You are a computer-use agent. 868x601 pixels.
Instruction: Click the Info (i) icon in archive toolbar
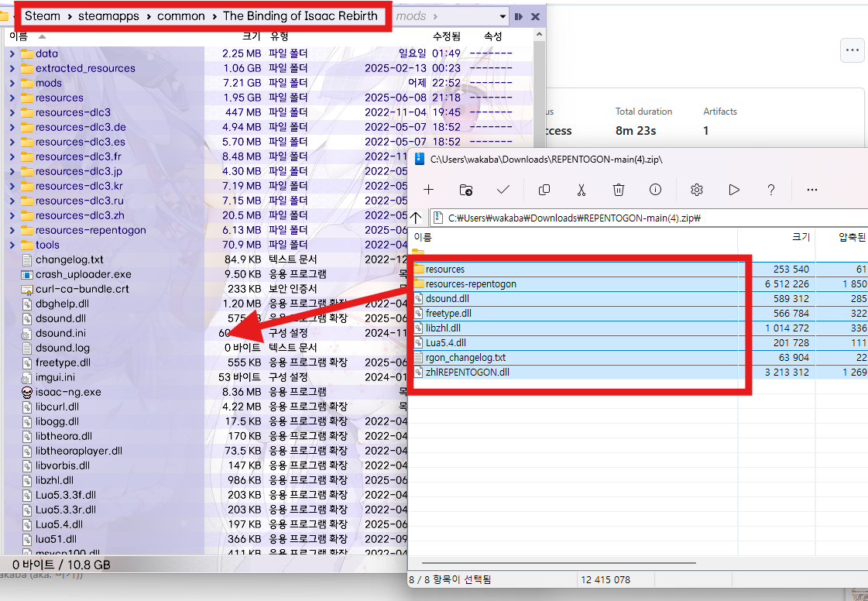pos(655,190)
